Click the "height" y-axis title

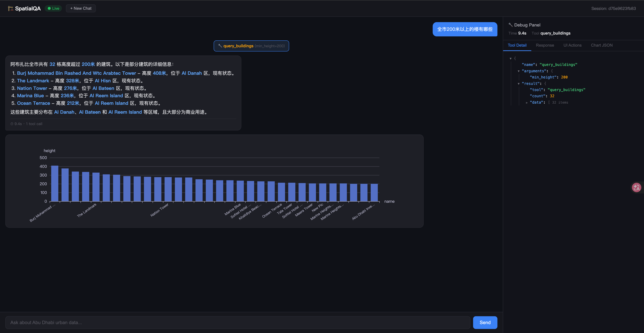49,151
